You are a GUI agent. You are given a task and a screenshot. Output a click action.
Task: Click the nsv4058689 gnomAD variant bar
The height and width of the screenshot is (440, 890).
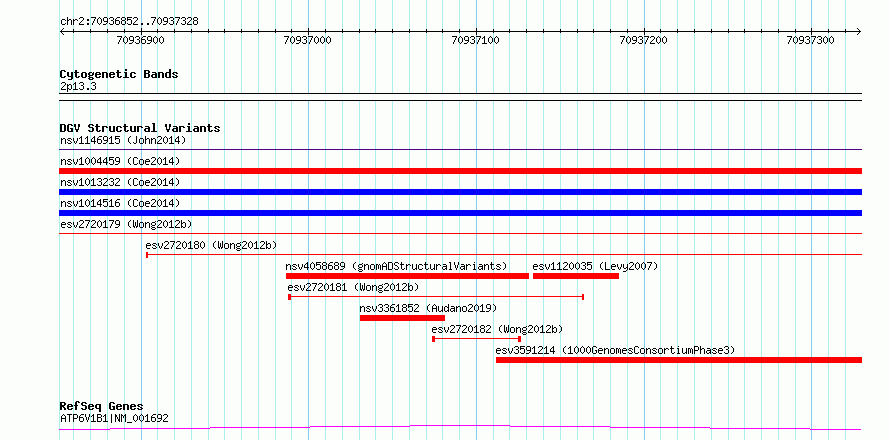(408, 276)
